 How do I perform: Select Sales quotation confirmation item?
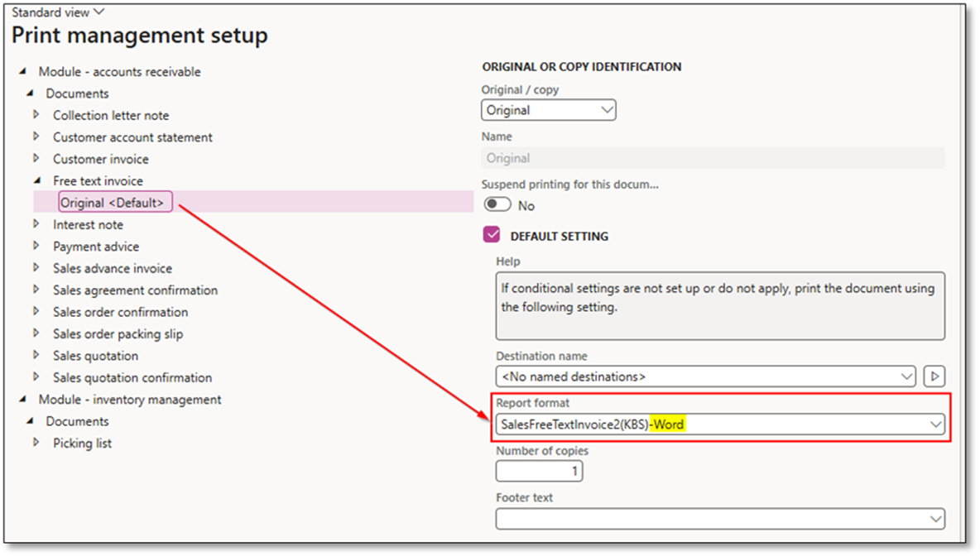click(132, 377)
